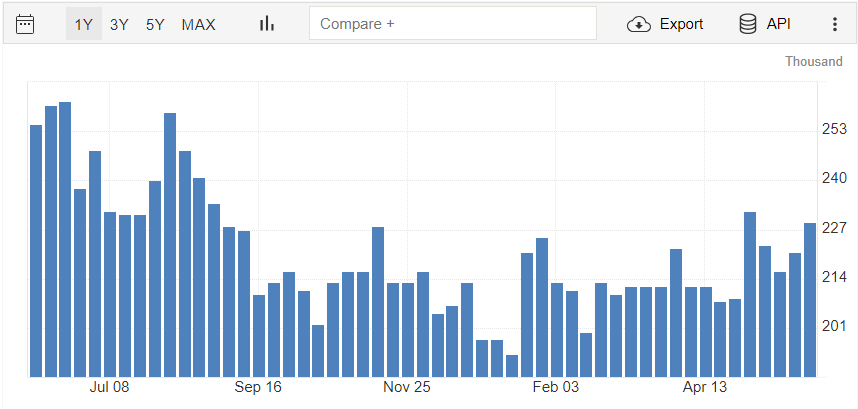The image size is (858, 409).
Task: Show the MAX time range
Action: pos(199,25)
